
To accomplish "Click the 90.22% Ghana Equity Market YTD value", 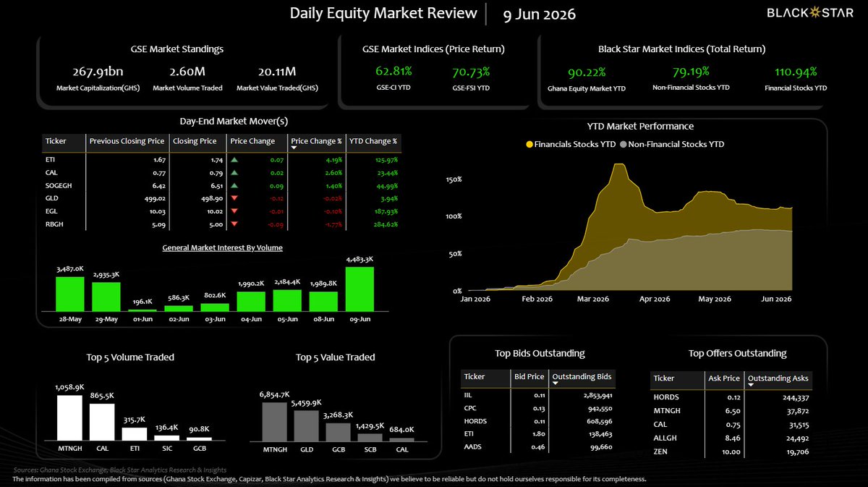I will coord(587,72).
